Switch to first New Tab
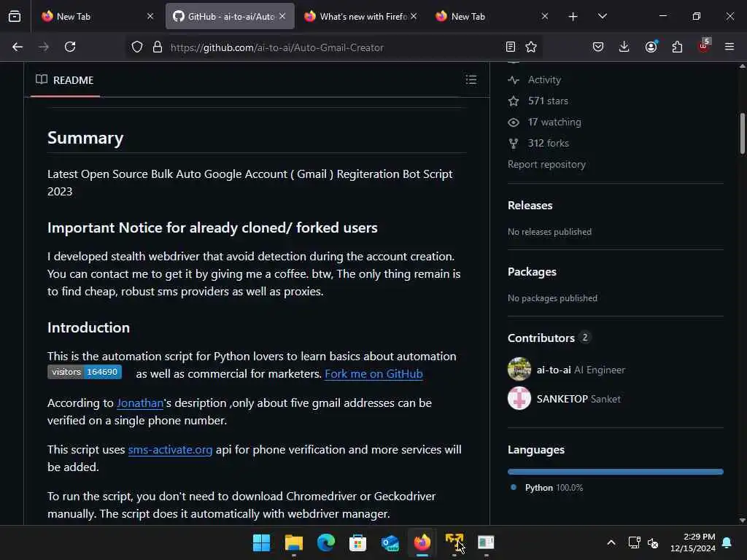Image resolution: width=747 pixels, height=560 pixels. (97, 16)
